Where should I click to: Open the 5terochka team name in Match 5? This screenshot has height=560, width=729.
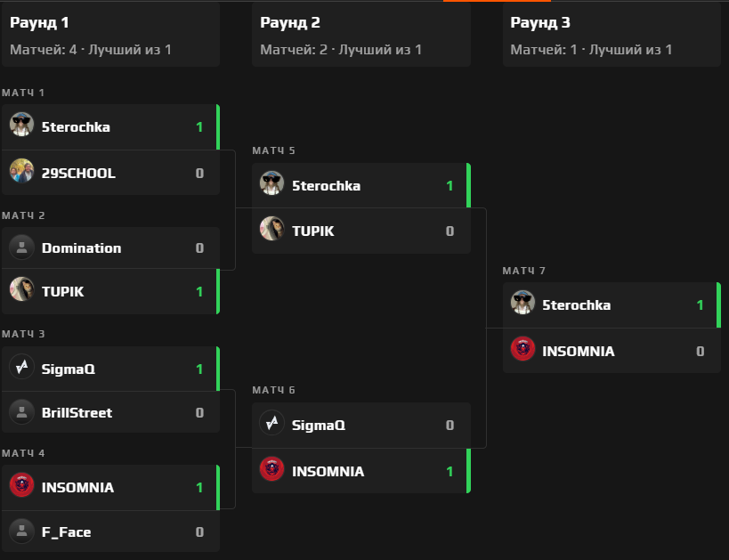pyautogui.click(x=326, y=185)
